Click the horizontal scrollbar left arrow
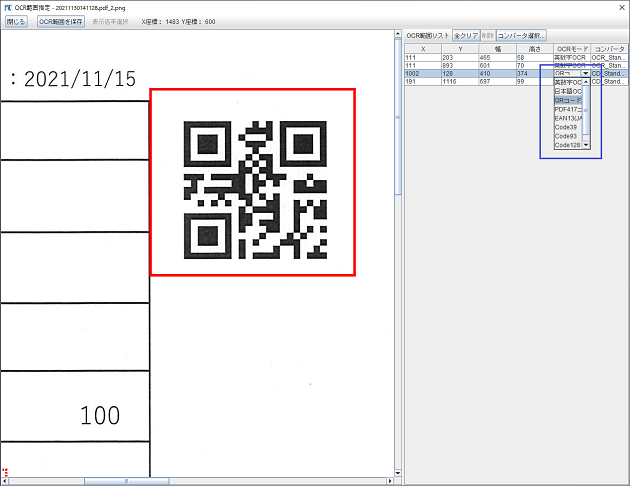The height and width of the screenshot is (486, 630). [5, 481]
